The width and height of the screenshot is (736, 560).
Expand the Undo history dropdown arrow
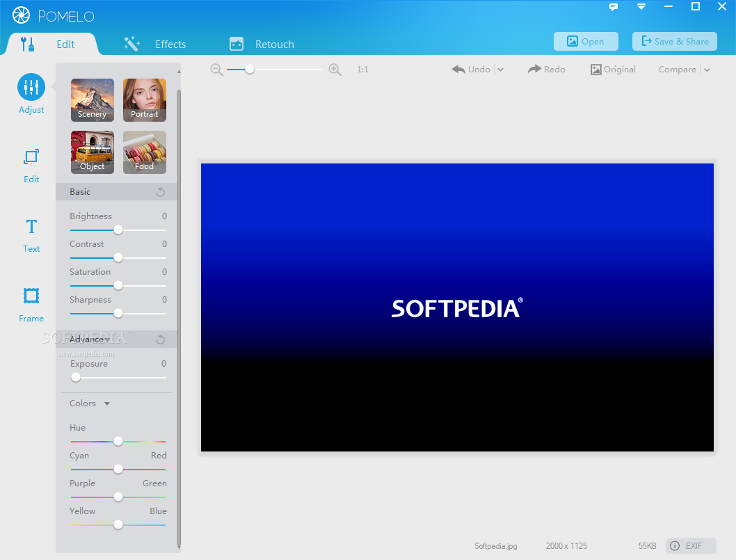click(x=500, y=70)
